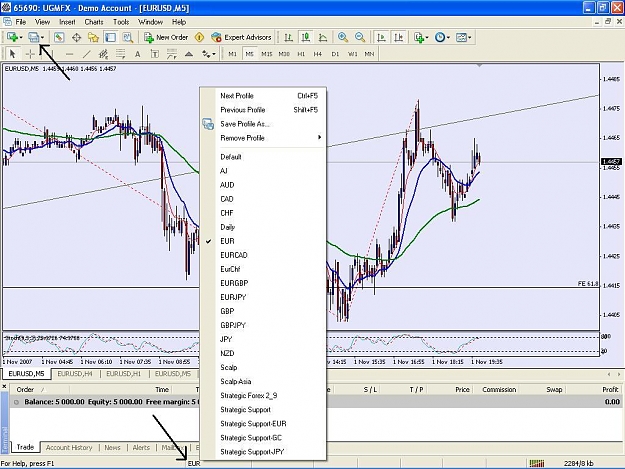Open the Alerts terminal tab
The width and height of the screenshot is (625, 469).
[x=141, y=447]
